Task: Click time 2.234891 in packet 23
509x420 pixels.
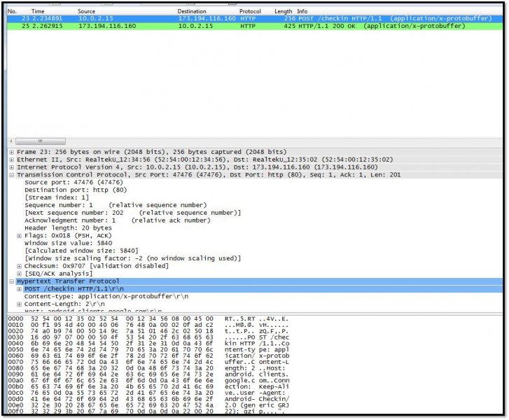Action: coord(48,18)
